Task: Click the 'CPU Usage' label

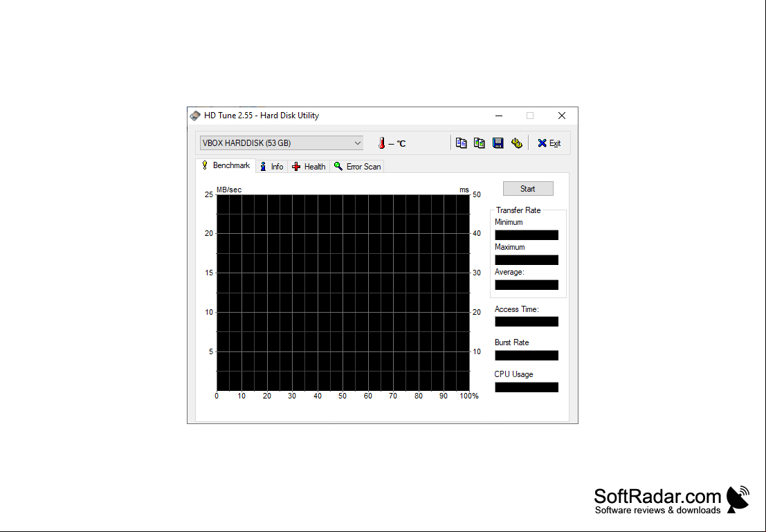Action: coord(513,374)
